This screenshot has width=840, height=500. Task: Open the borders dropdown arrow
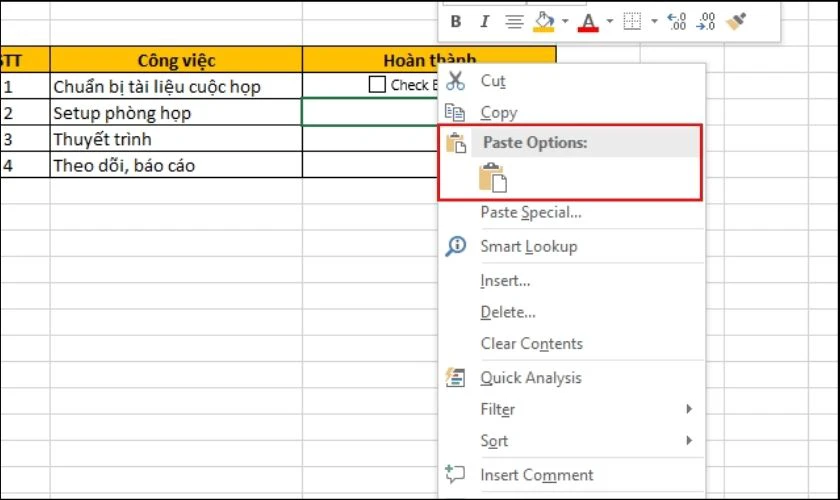654,21
